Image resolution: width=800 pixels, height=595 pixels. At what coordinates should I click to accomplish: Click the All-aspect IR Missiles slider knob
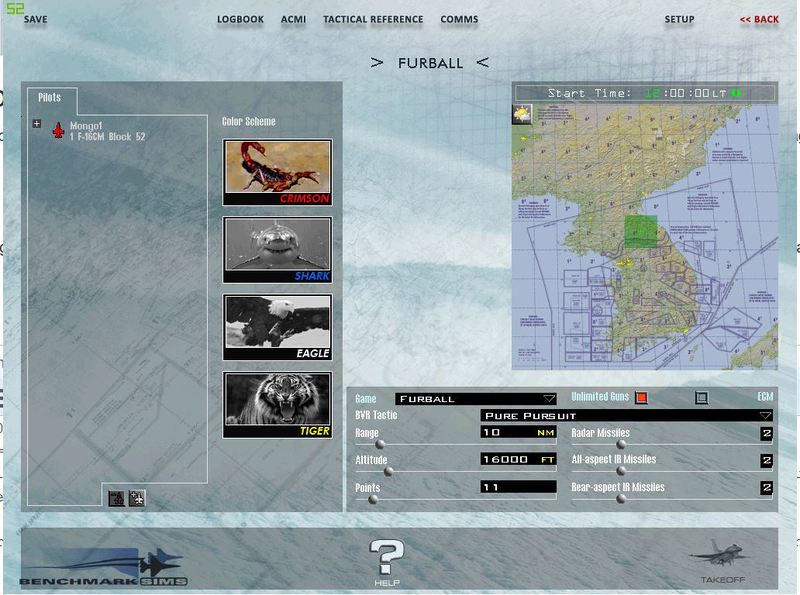click(621, 471)
